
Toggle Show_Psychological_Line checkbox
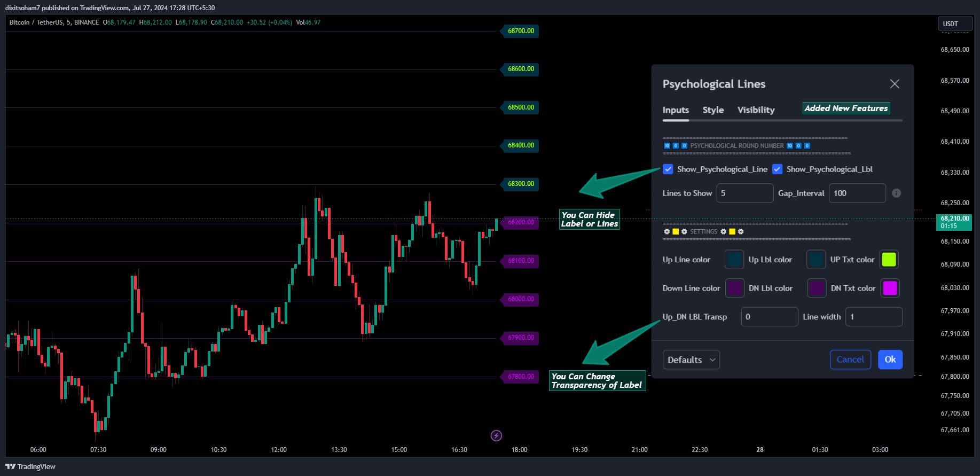[x=668, y=169]
